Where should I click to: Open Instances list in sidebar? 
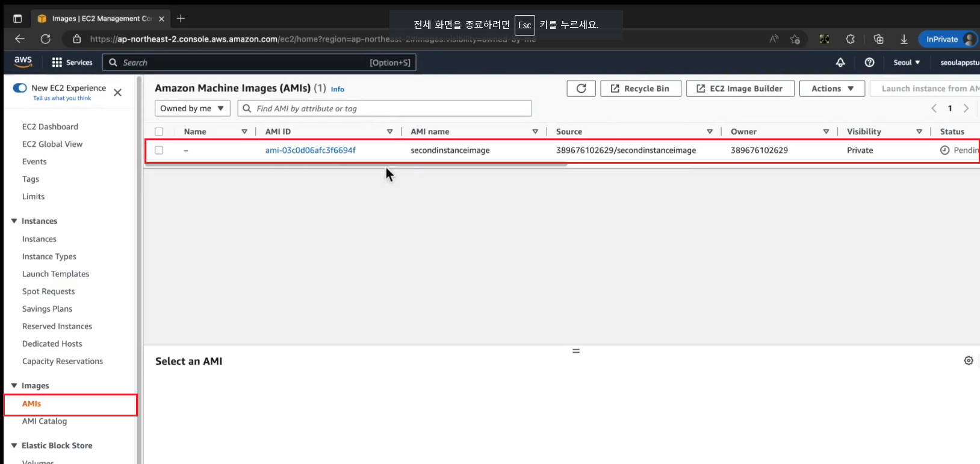point(39,240)
